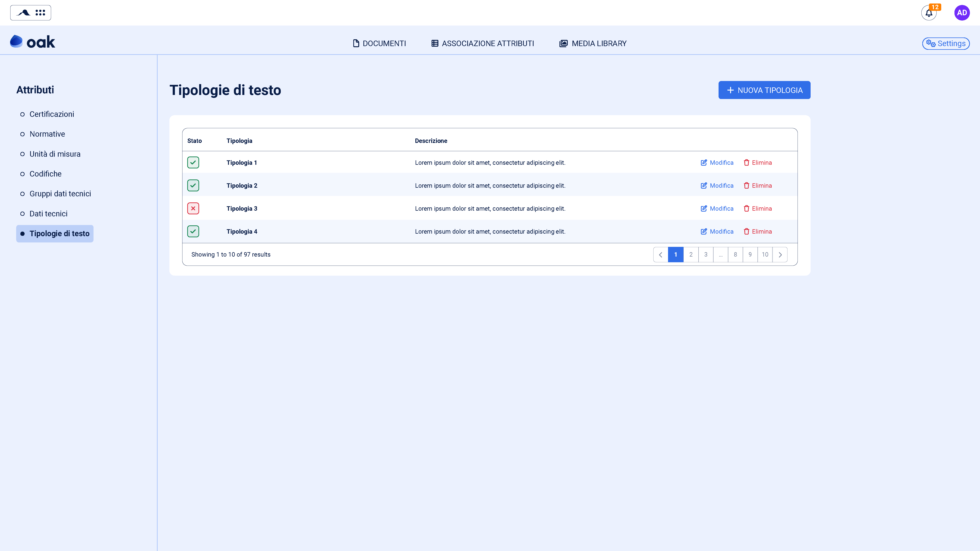Go to page 10 in pagination

[x=765, y=255]
